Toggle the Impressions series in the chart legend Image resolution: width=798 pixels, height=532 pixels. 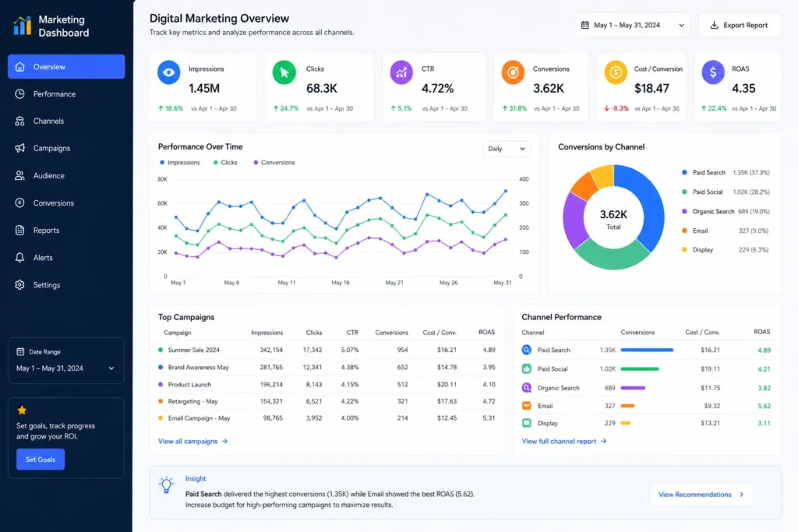tap(180, 163)
